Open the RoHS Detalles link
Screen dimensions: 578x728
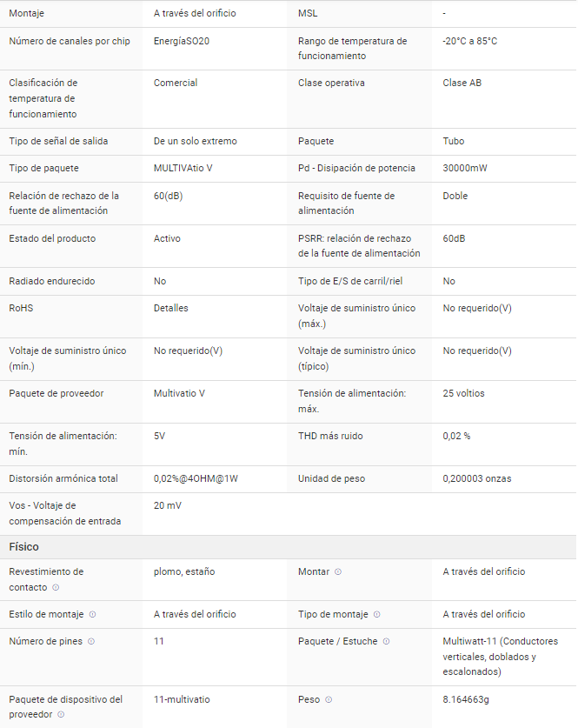click(170, 308)
